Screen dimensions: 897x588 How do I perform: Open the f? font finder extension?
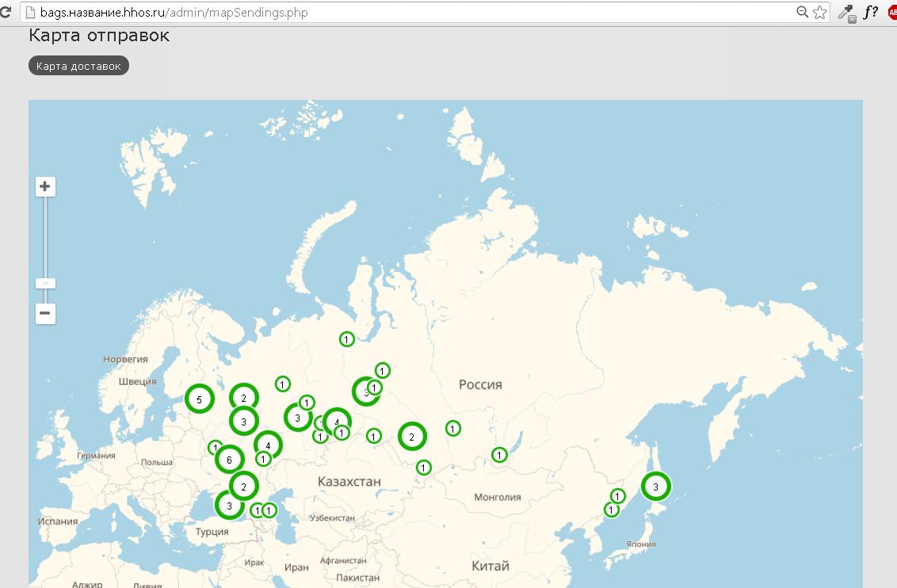pos(871,12)
